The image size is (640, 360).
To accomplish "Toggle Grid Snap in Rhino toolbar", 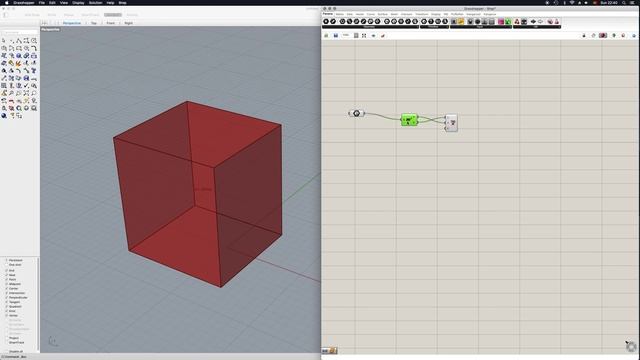I will (32, 15).
